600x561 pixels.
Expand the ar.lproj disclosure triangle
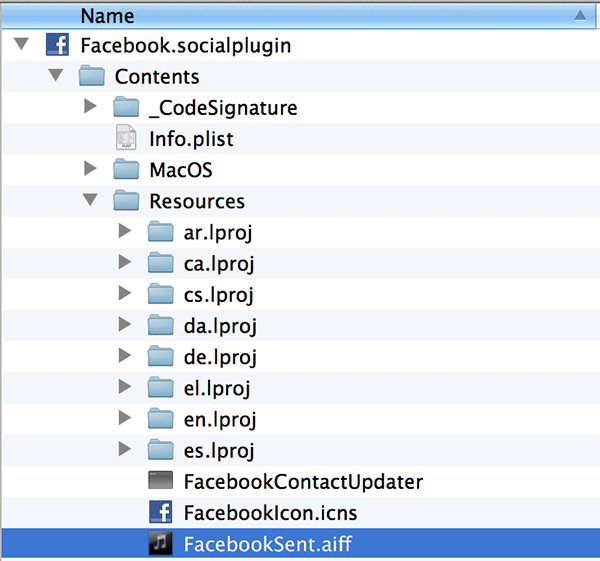125,231
